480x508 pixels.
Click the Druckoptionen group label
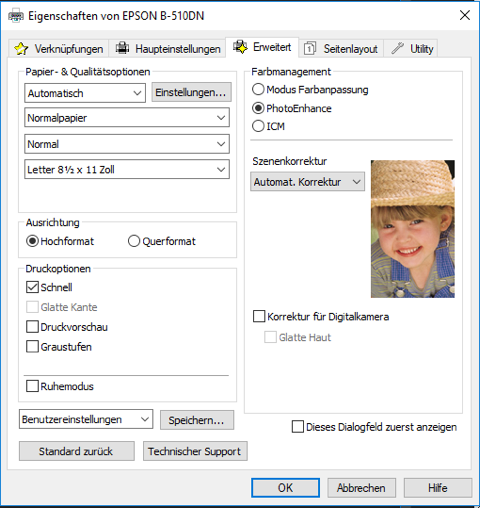coord(58,269)
